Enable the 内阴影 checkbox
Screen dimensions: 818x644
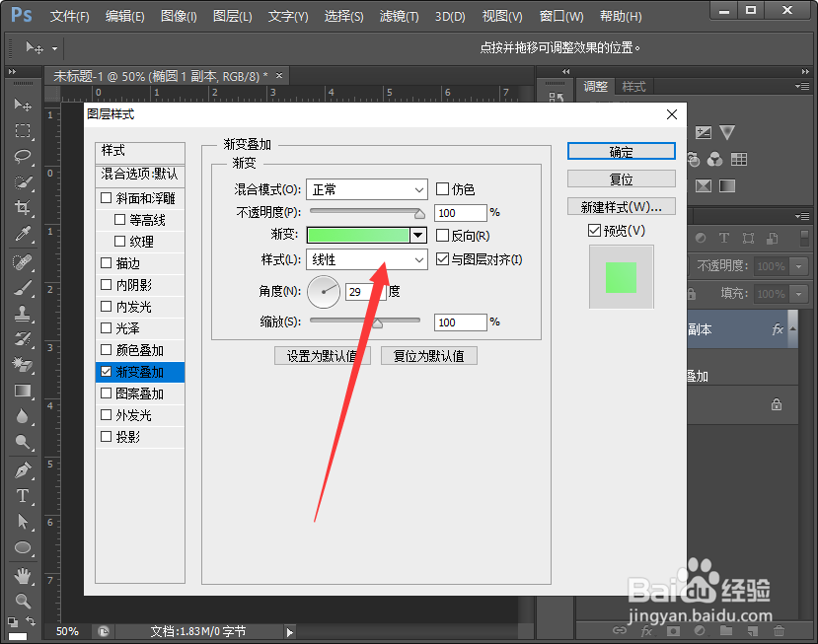pos(106,284)
